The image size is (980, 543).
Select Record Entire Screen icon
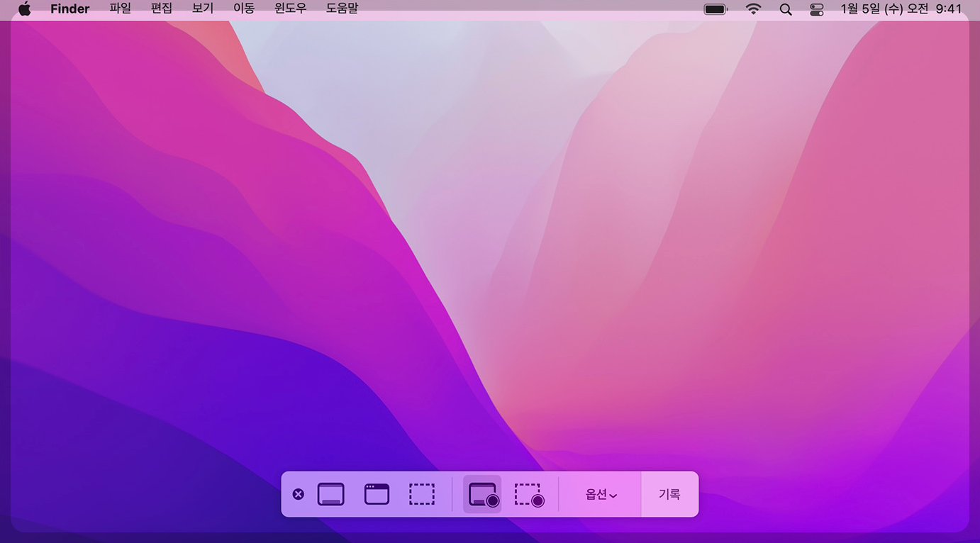[x=483, y=494]
